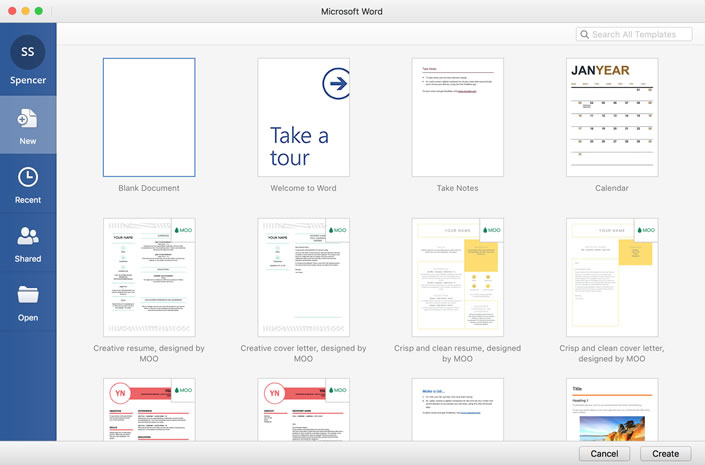Image resolution: width=705 pixels, height=465 pixels.
Task: Click the Calendar label text
Action: point(611,188)
